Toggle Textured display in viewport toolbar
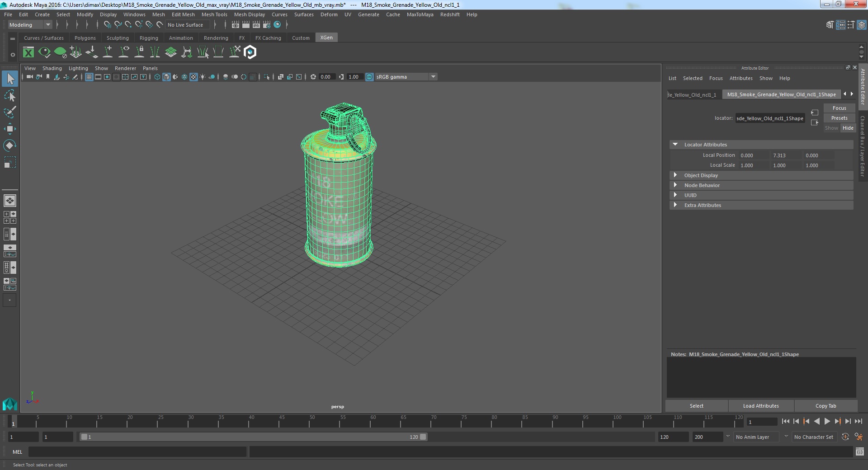The image size is (868, 470). (x=193, y=77)
